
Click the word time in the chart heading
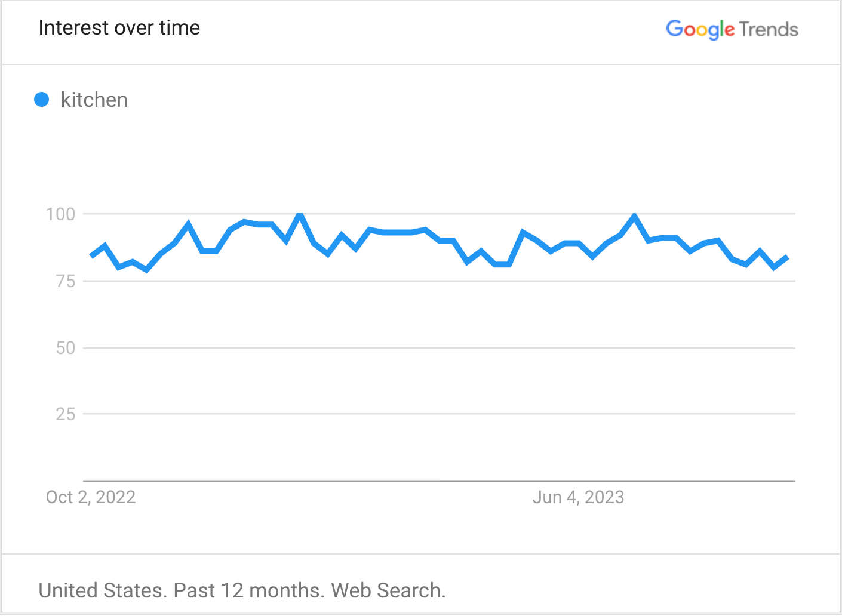(x=180, y=28)
